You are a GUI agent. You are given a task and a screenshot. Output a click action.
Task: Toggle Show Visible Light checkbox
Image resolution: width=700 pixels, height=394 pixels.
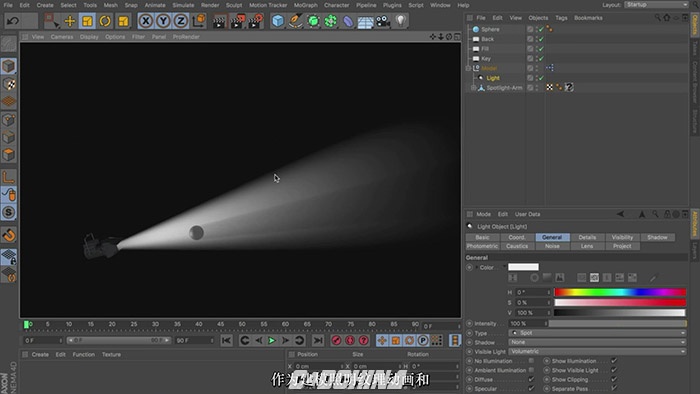pos(614,370)
